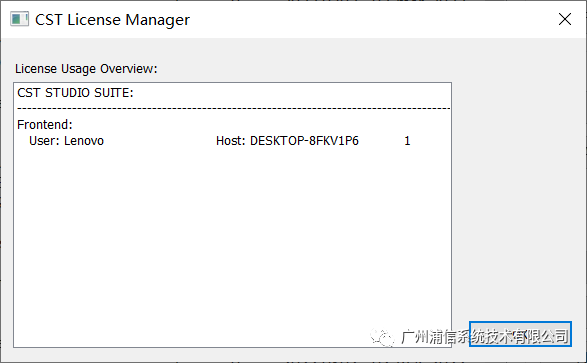The width and height of the screenshot is (587, 363).
Task: Click the 'User:' label in the list
Action: (x=44, y=141)
